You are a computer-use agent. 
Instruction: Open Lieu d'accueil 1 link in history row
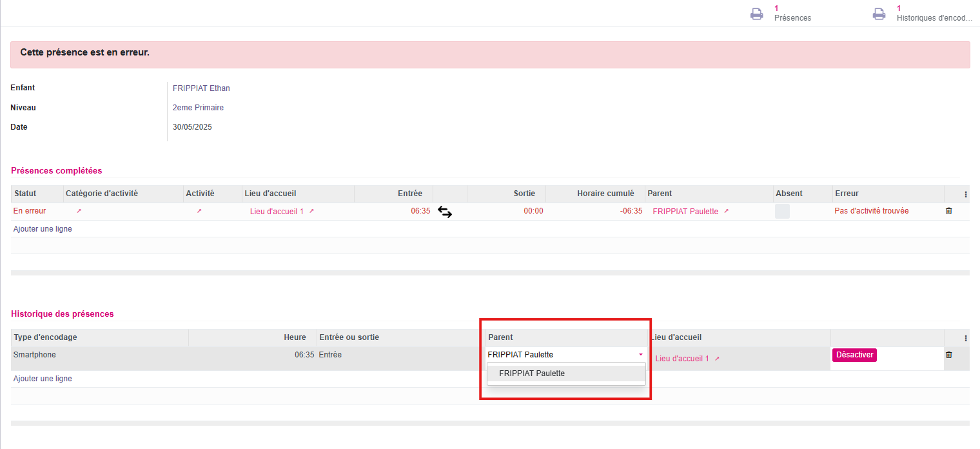tap(682, 359)
